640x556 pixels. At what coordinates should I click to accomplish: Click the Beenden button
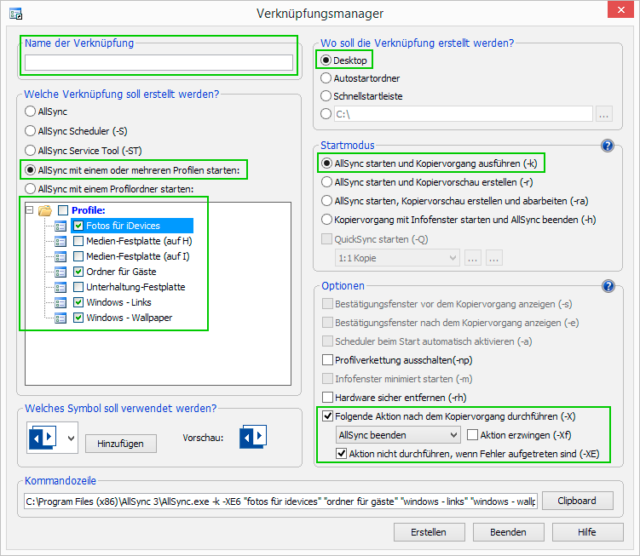pyautogui.click(x=508, y=532)
